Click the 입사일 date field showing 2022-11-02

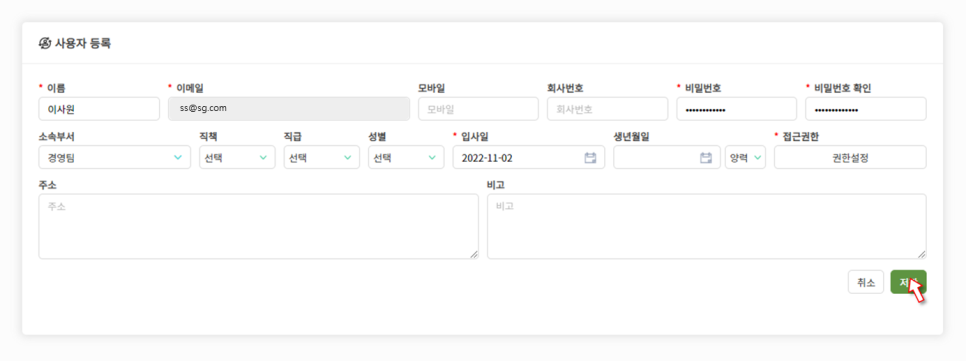(529, 158)
